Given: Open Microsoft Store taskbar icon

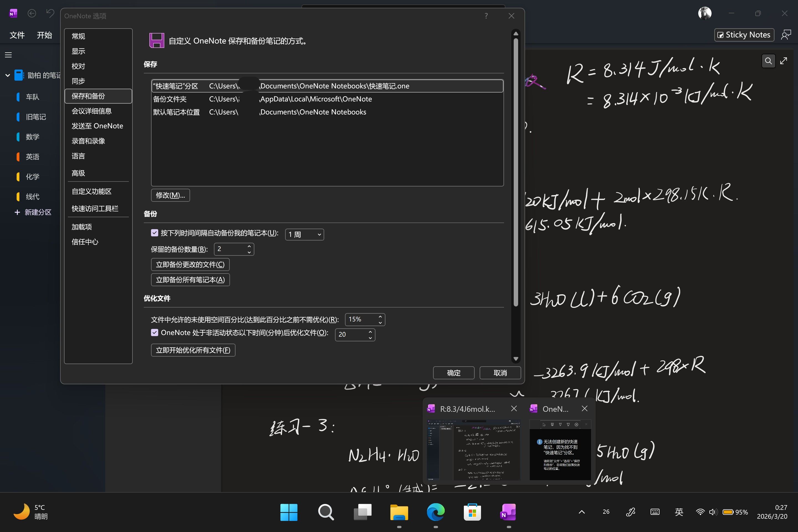Looking at the screenshot, I should pos(472,512).
